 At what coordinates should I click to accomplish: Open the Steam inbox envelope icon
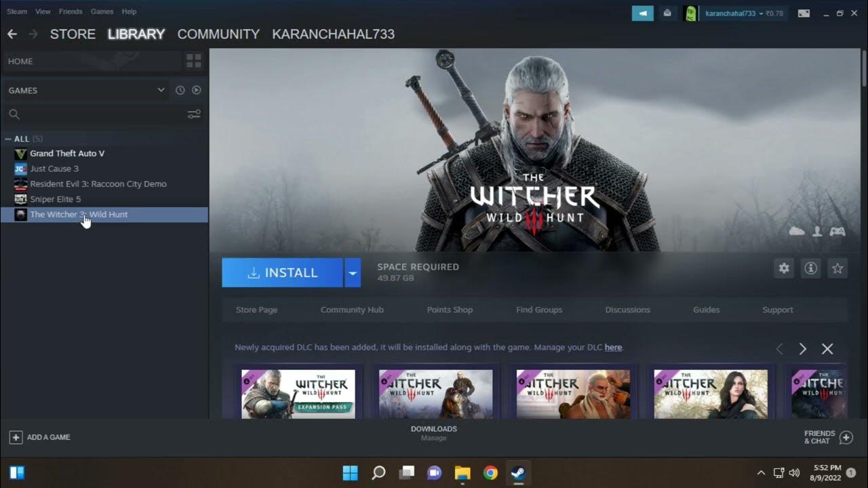click(667, 13)
